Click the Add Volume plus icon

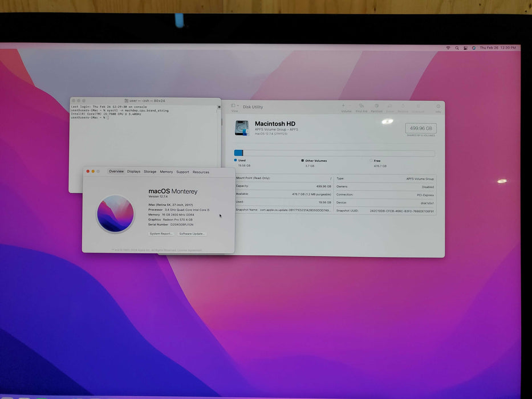click(x=344, y=105)
